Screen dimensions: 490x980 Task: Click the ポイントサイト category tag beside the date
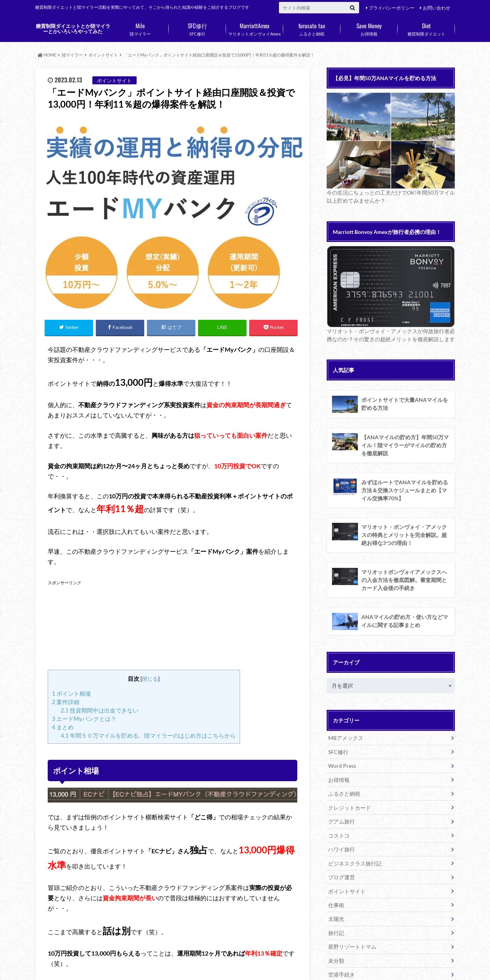(x=114, y=81)
